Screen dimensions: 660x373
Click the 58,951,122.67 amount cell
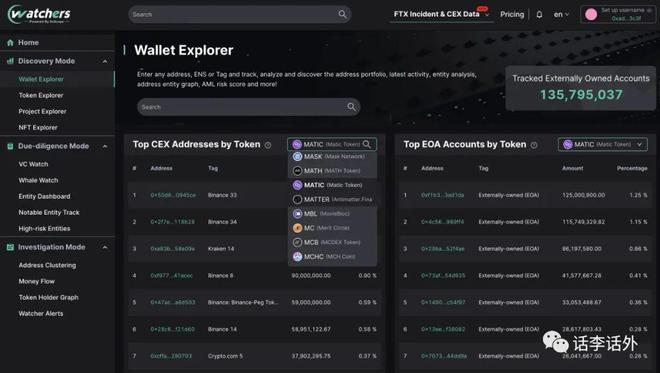311,329
